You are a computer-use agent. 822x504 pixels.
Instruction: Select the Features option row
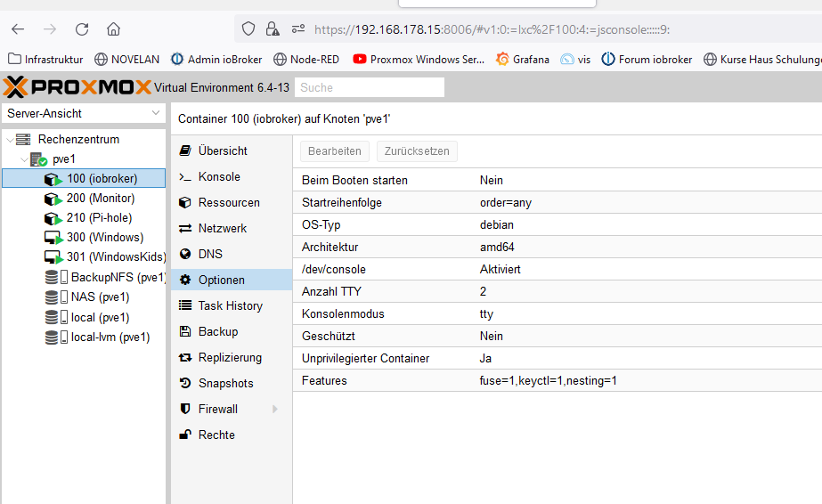tap(557, 380)
